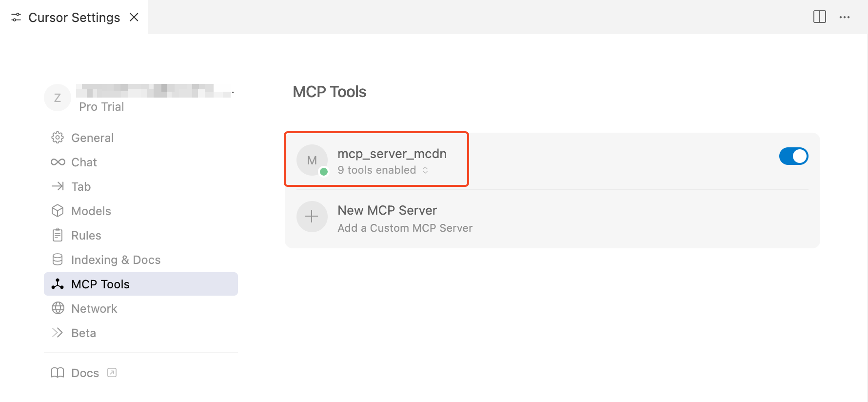Select the Rules clipboard icon
The width and height of the screenshot is (868, 402).
(x=58, y=235)
